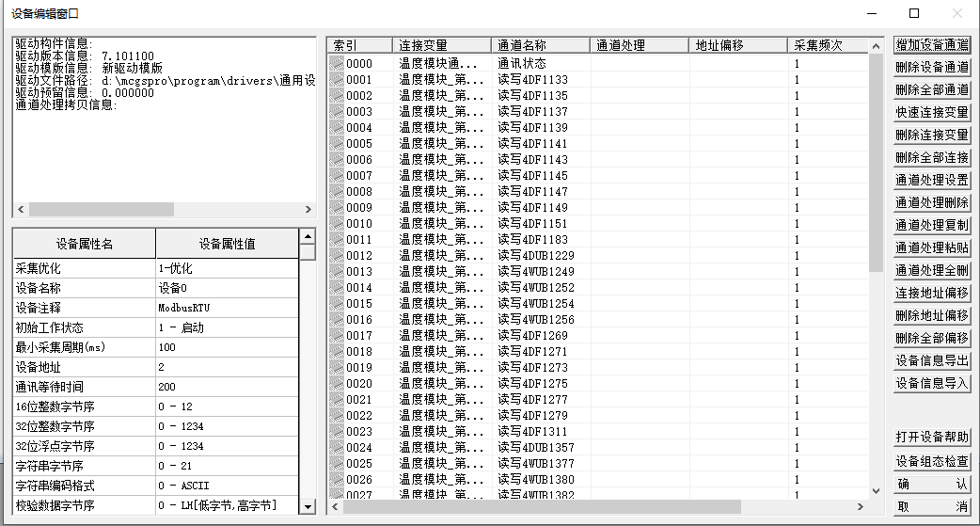Open 快速连接变量 dialog
This screenshot has height=526, width=980.
931,112
